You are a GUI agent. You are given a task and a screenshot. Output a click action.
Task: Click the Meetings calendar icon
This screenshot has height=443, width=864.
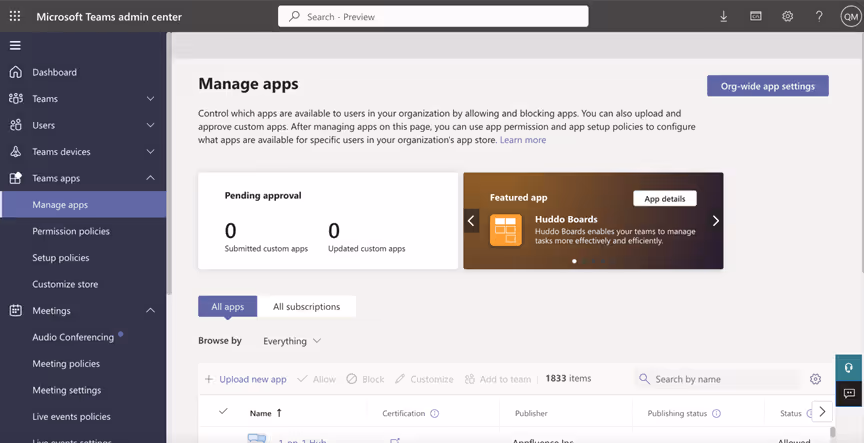click(15, 310)
